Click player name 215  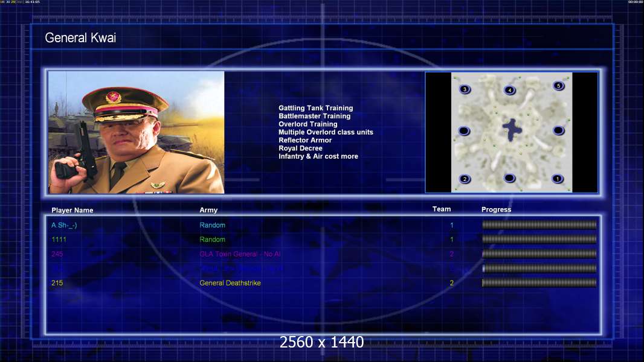point(57,283)
